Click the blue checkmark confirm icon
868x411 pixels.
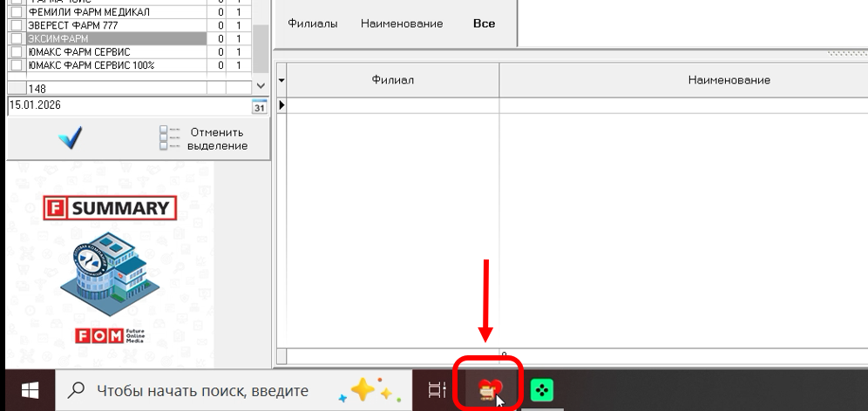[x=71, y=138]
